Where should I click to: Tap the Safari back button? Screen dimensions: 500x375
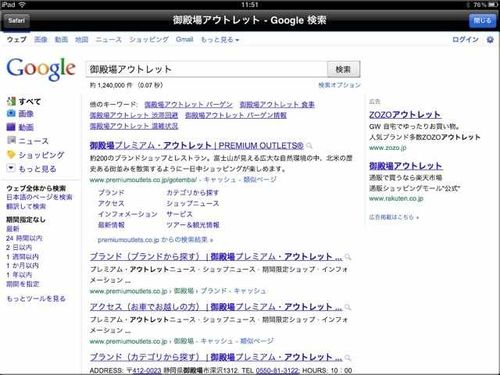(16, 21)
